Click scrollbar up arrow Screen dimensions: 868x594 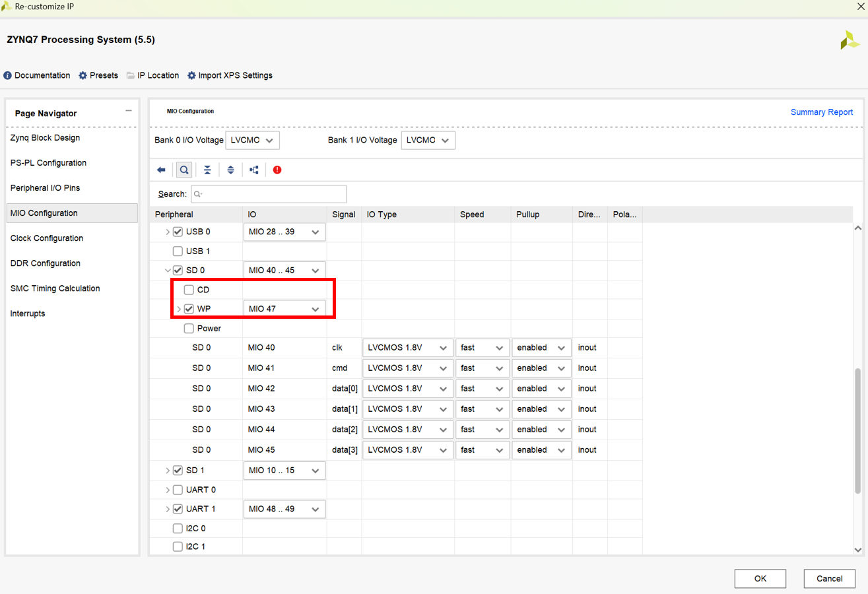[x=858, y=228]
